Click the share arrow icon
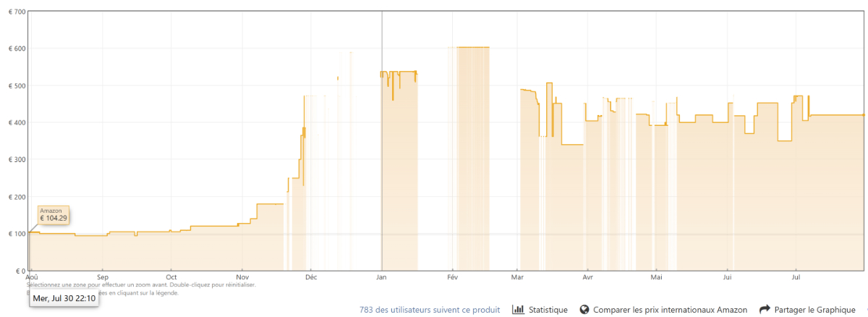This screenshot has height=317, width=868. [x=765, y=310]
